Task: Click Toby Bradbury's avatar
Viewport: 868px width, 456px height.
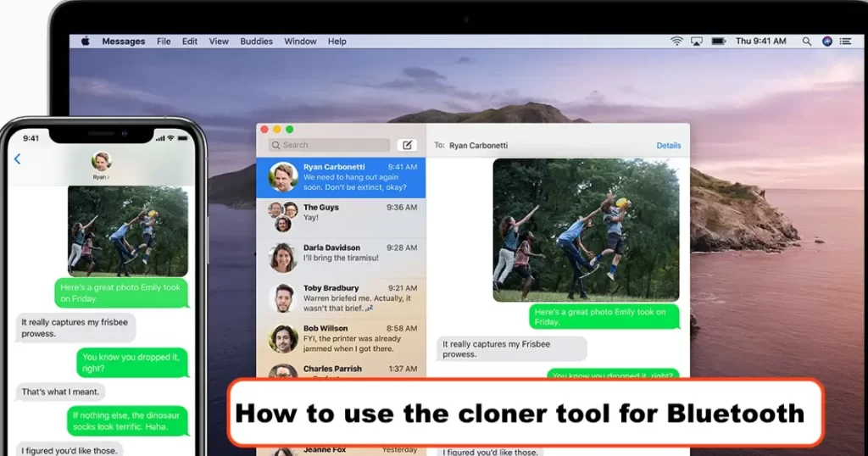Action: point(283,298)
